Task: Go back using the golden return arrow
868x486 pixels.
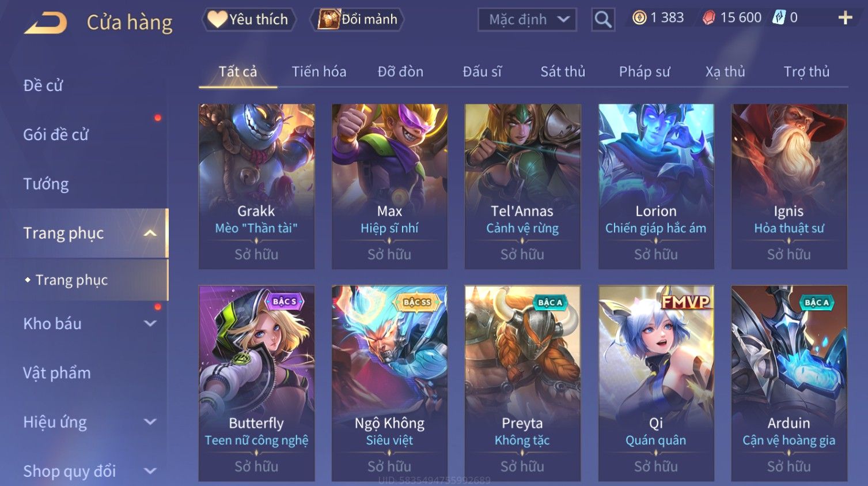Action: tap(46, 23)
